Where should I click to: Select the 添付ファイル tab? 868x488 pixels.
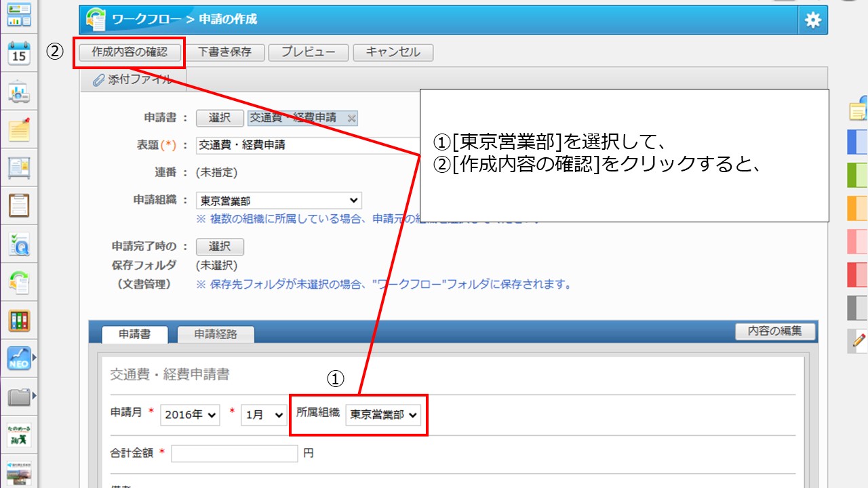point(133,80)
